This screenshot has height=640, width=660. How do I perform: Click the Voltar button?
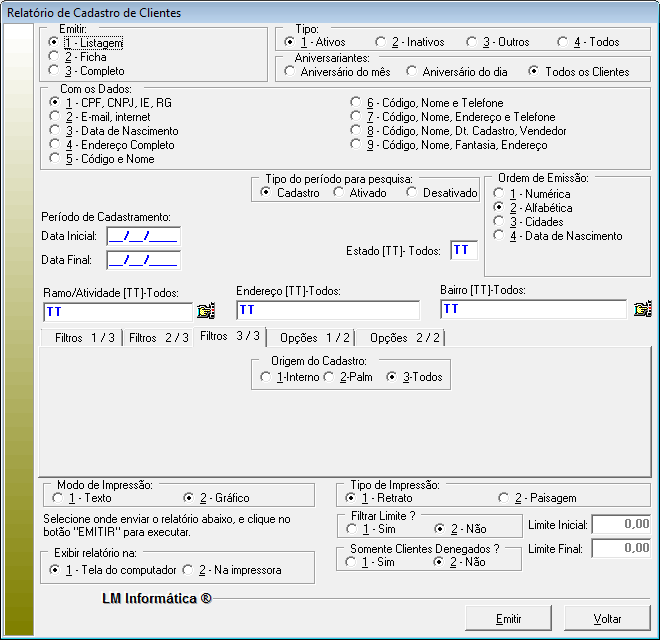point(607,618)
